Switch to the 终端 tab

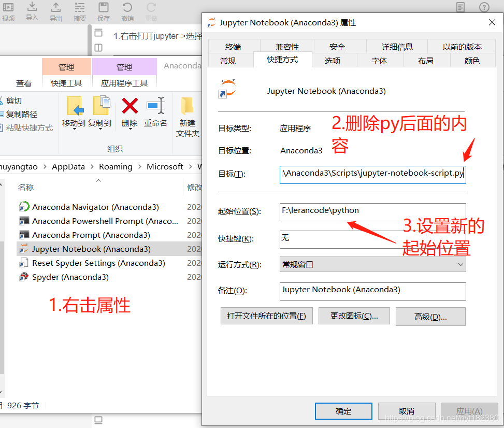pos(234,47)
